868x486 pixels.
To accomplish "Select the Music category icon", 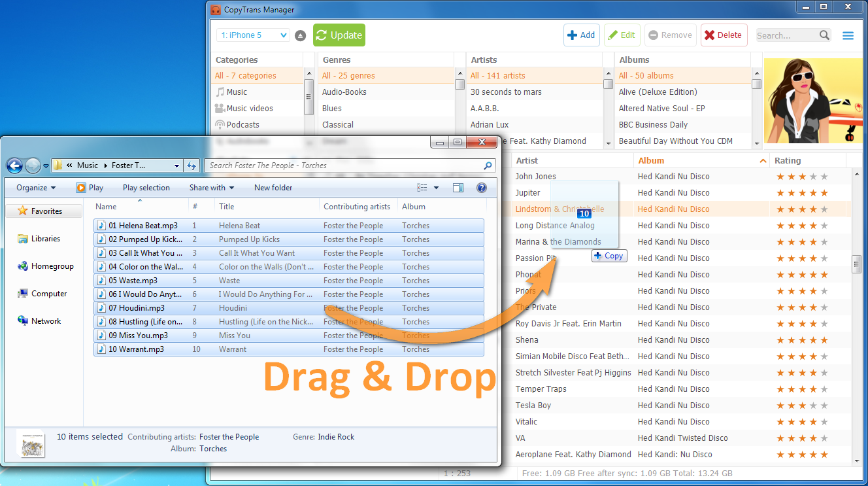I will [x=220, y=92].
